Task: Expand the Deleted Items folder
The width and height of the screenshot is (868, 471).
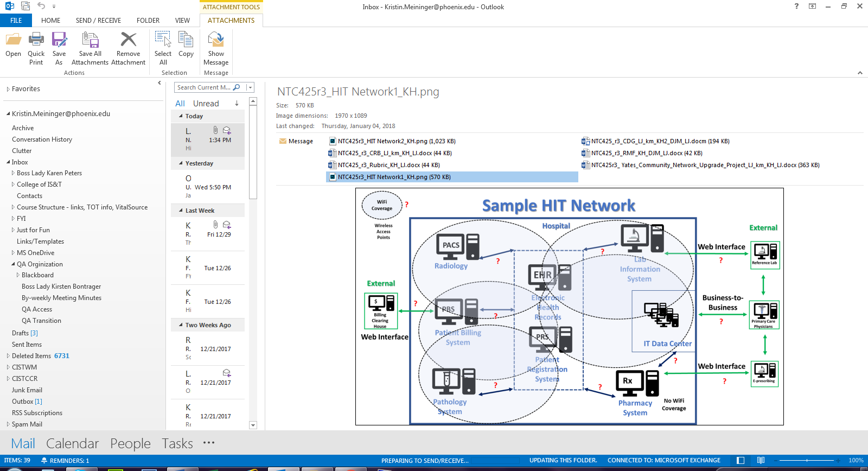Action: pos(8,356)
